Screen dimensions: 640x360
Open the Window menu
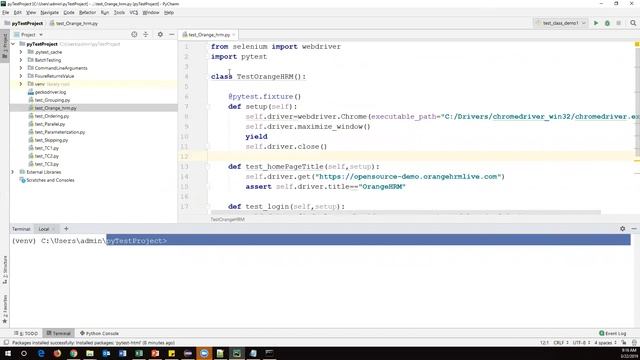[151, 13]
